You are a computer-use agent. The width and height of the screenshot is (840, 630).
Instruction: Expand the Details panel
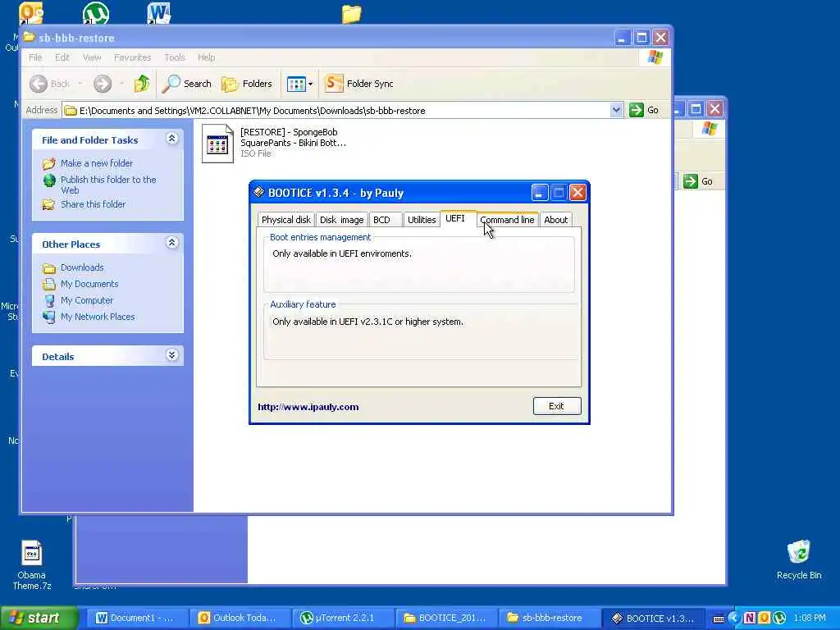click(x=172, y=354)
